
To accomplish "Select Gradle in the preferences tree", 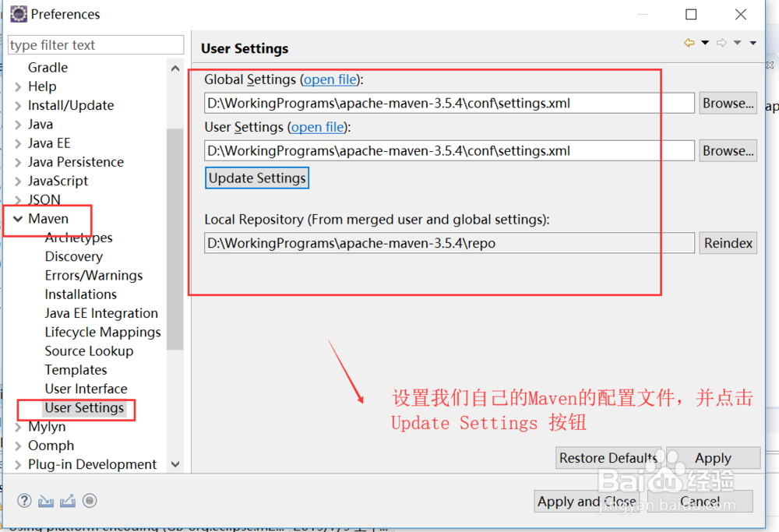I will click(x=48, y=68).
